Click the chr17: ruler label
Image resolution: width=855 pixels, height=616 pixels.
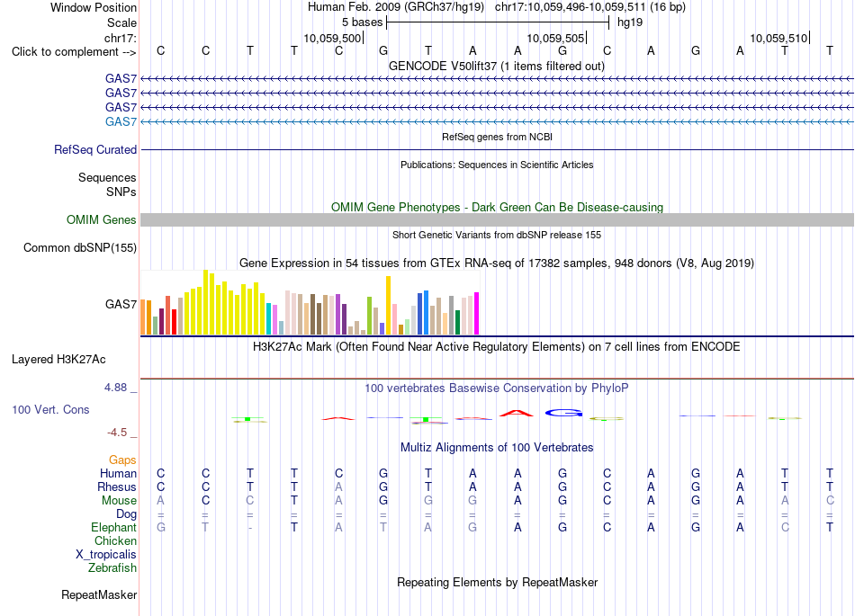pos(120,38)
